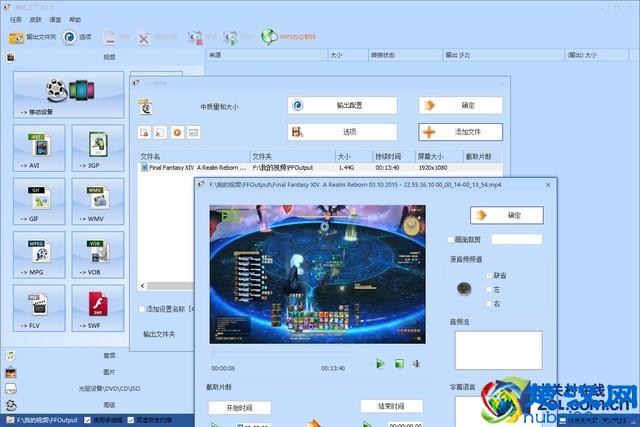
Task: Open the 输出文件夹 toolbar folder icon
Action: click(16, 38)
